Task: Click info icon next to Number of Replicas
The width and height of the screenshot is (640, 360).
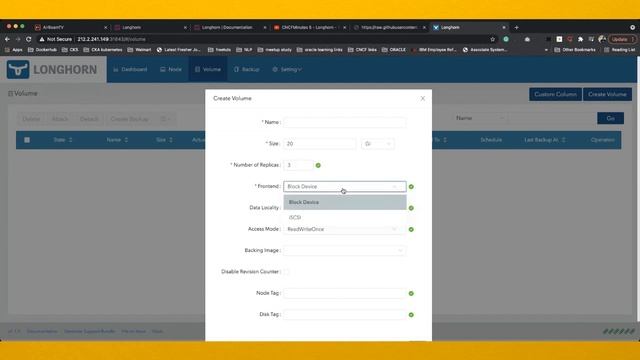Action: pyautogui.click(x=318, y=165)
